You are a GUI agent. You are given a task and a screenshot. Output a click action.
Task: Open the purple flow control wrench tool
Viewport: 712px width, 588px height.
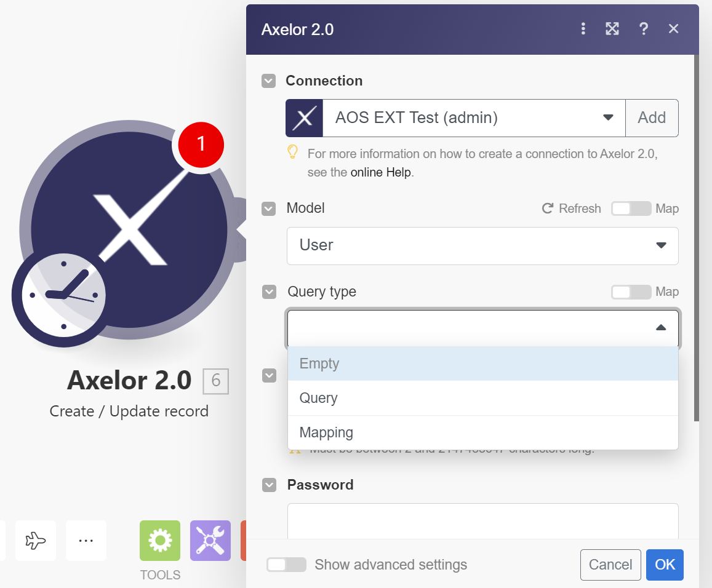pyautogui.click(x=210, y=541)
